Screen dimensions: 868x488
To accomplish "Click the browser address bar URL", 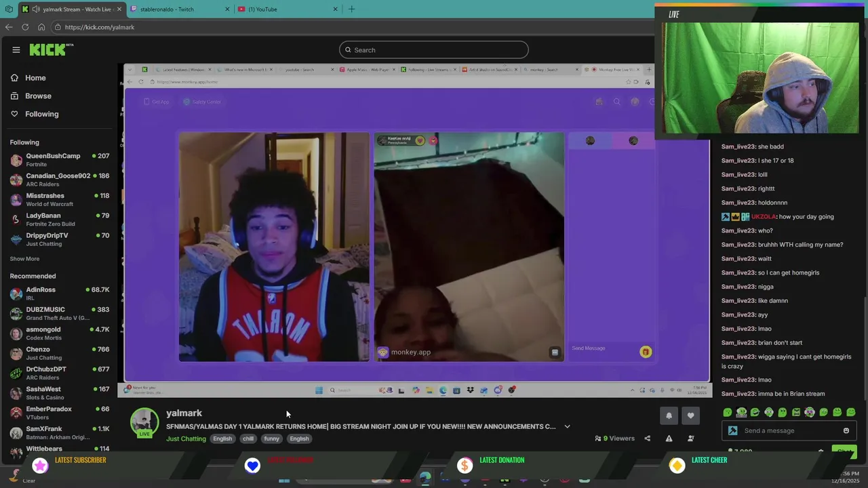I will click(100, 27).
